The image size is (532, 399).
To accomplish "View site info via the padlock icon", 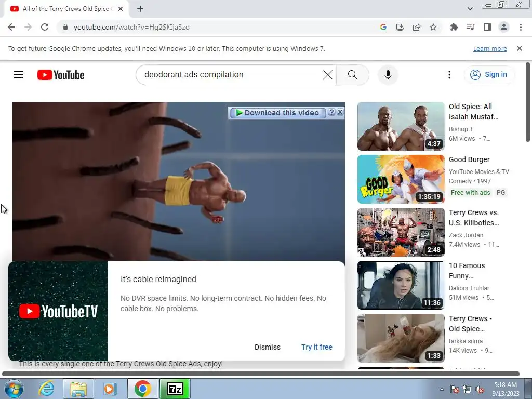I will coord(65,27).
